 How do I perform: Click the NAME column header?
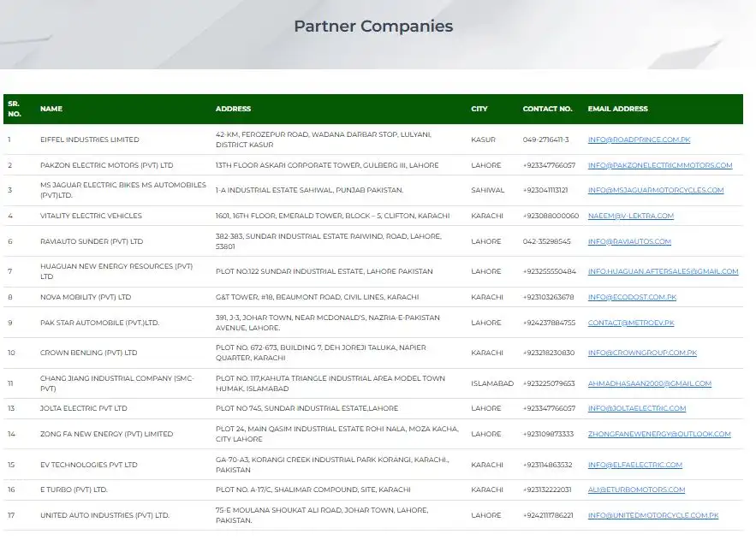(51, 109)
